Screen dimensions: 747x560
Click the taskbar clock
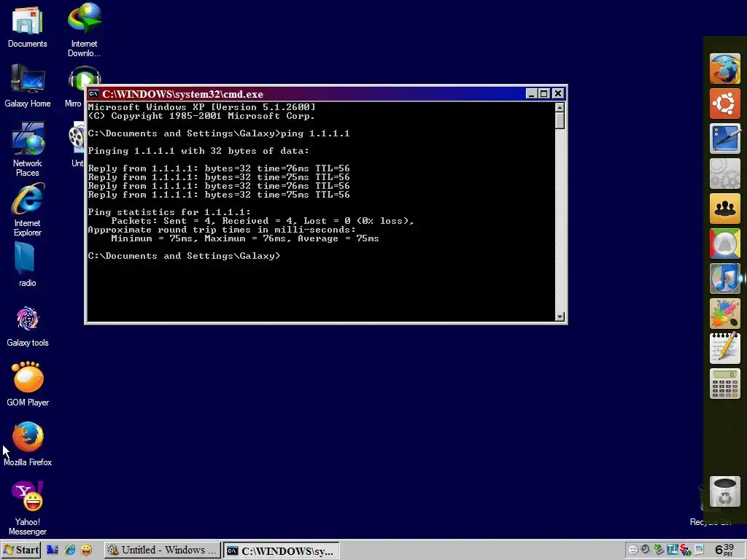pos(724,550)
